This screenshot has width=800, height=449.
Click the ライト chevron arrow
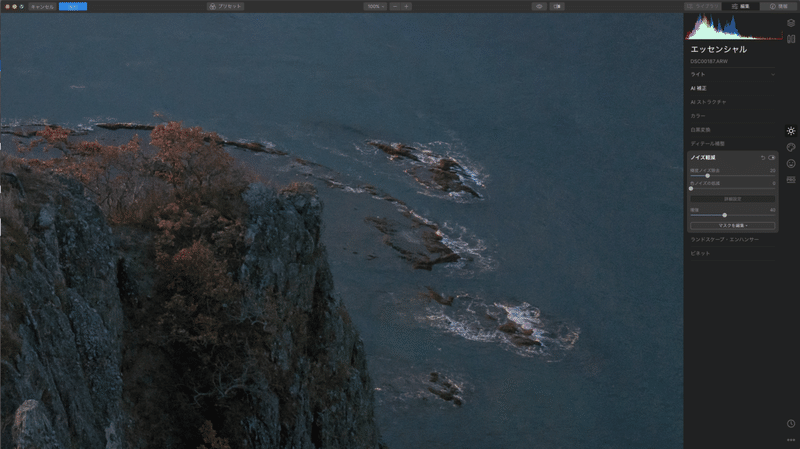[x=772, y=74]
